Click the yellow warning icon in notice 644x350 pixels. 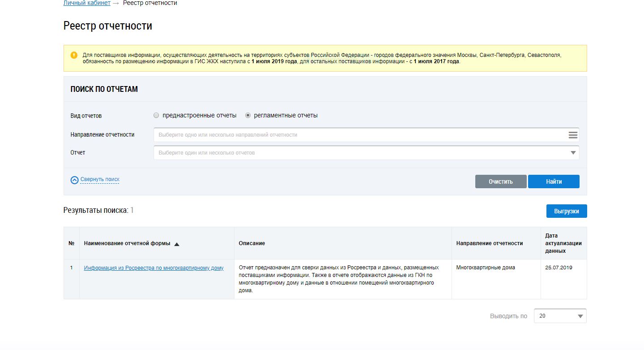tap(74, 55)
